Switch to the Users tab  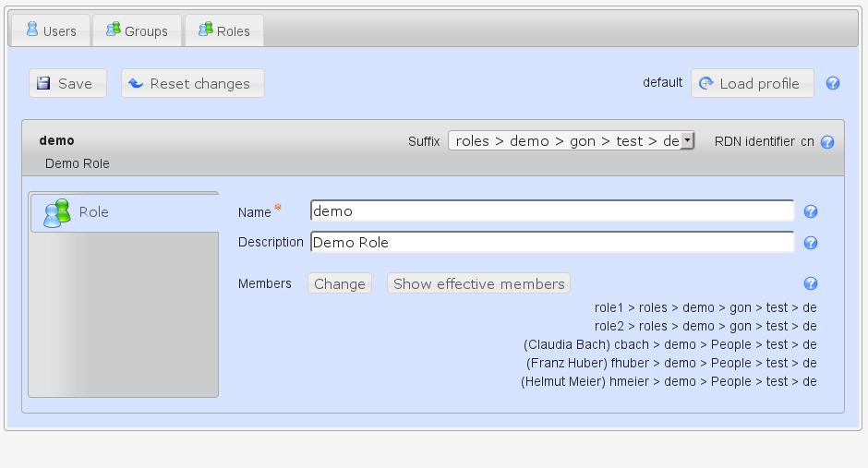tap(51, 31)
